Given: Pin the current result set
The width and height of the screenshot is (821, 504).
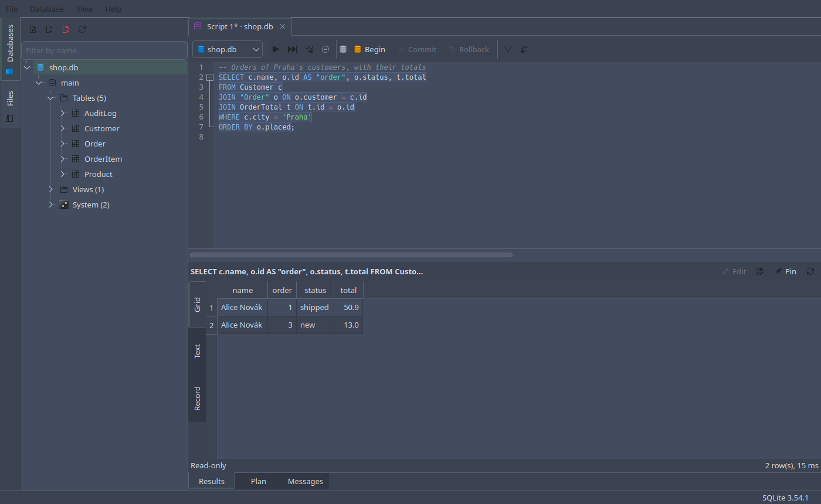Looking at the screenshot, I should click(785, 271).
